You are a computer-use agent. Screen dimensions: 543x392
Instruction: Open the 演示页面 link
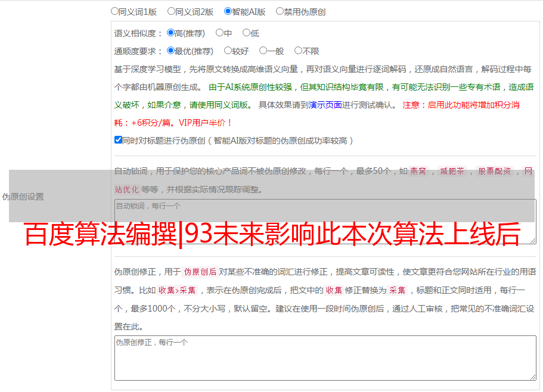coord(325,105)
